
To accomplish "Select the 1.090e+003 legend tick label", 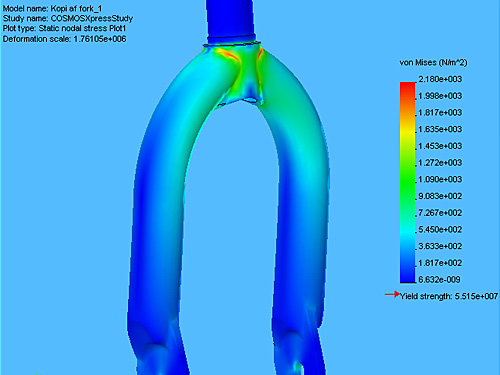I will tap(440, 179).
